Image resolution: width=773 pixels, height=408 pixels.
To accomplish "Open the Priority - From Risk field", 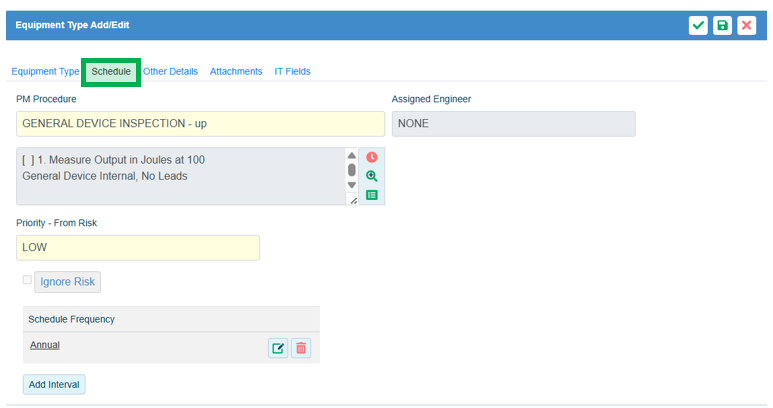I will pyautogui.click(x=138, y=247).
